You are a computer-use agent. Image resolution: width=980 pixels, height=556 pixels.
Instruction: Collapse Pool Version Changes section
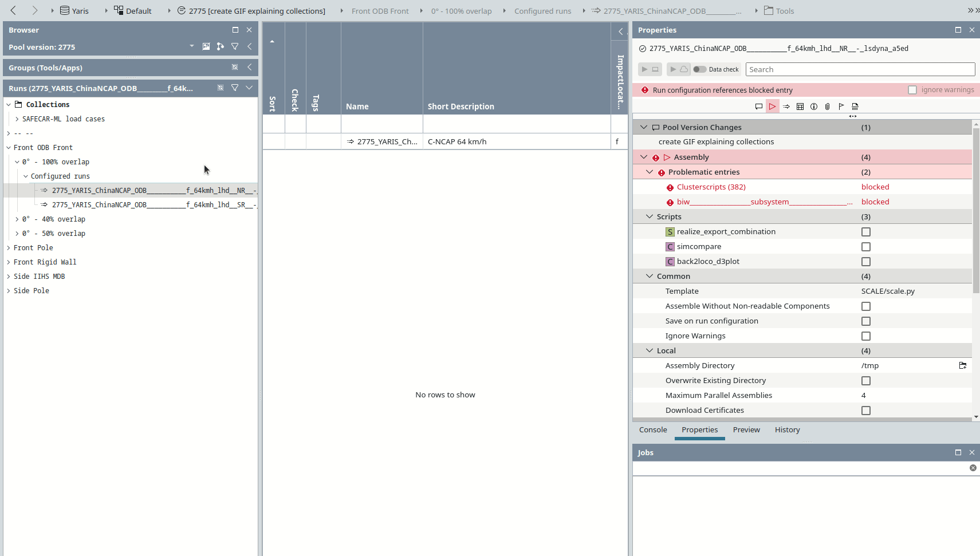(x=644, y=127)
